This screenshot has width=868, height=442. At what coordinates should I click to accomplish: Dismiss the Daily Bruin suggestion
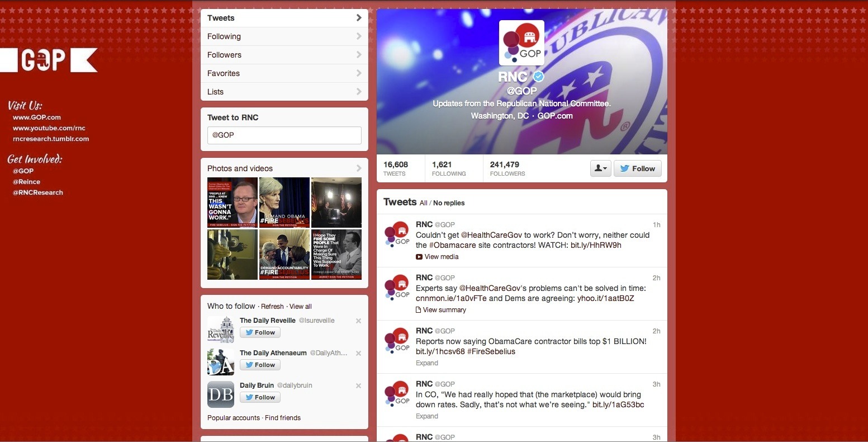click(x=358, y=385)
